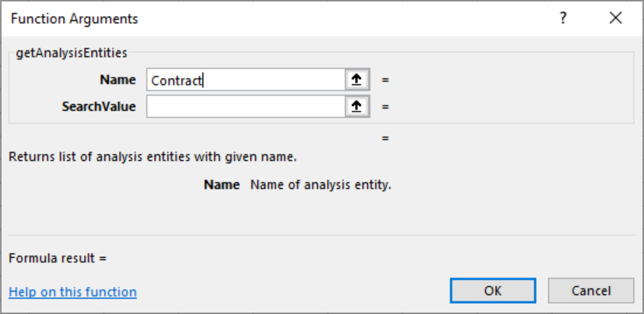Click the Function Arguments title bar text

click(x=74, y=19)
